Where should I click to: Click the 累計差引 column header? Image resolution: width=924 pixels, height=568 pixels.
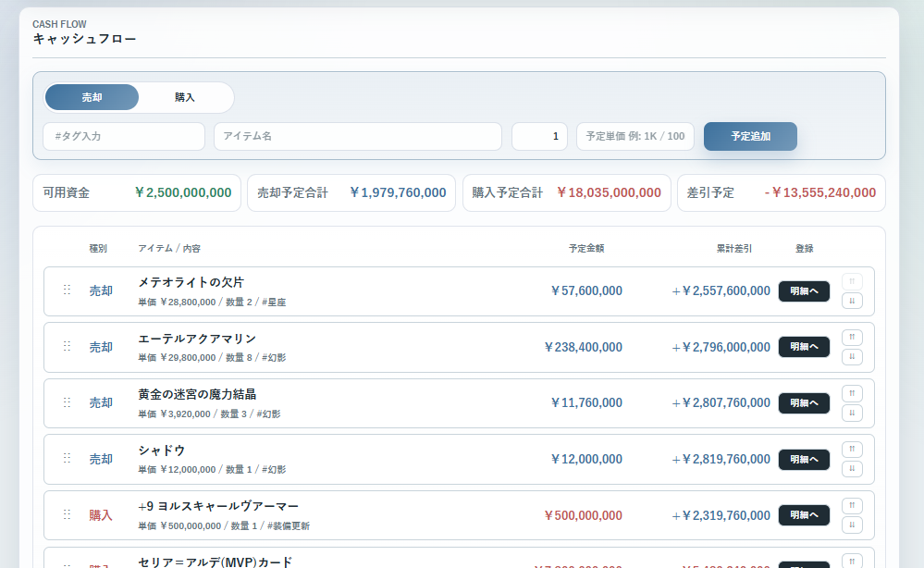pos(734,249)
